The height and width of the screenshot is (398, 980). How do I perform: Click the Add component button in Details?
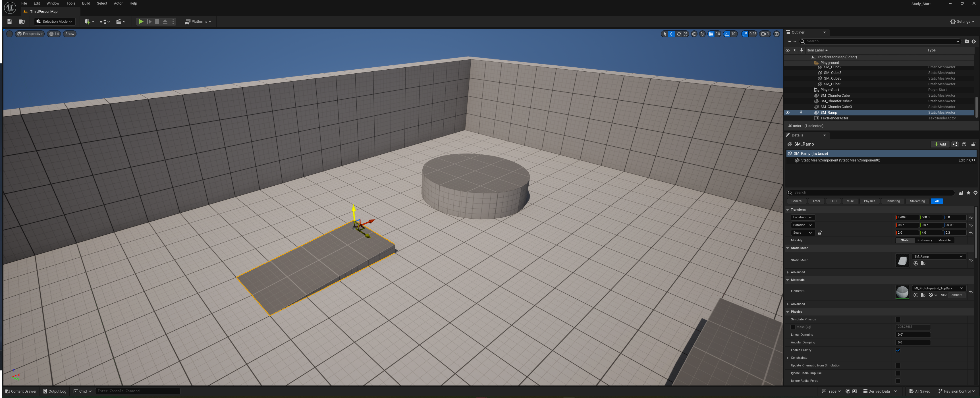940,144
